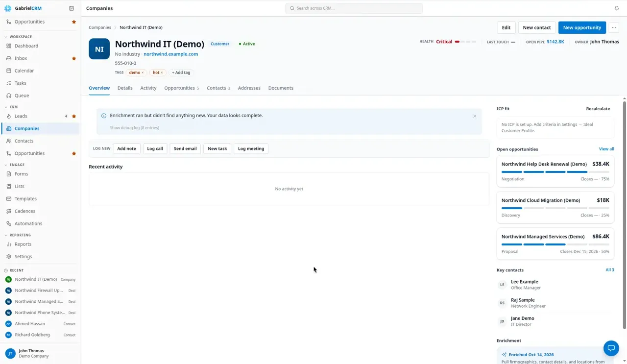Remove the demo tag
627x364 pixels.
(x=143, y=73)
